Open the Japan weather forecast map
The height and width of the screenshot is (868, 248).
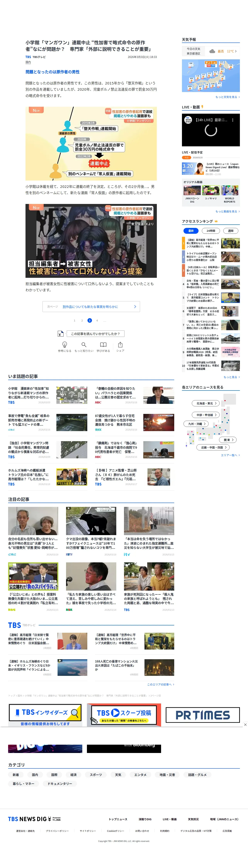(x=211, y=76)
